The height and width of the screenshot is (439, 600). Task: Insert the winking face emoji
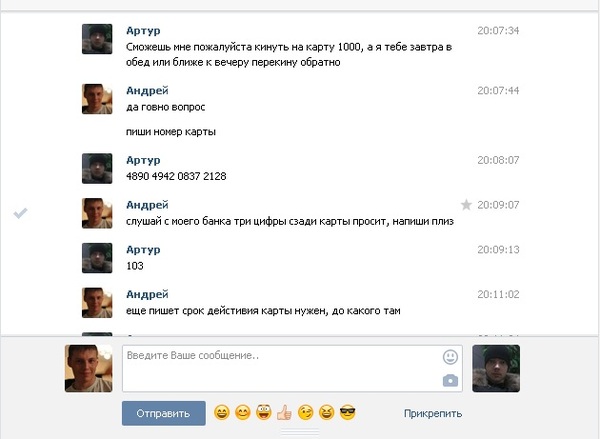[x=305, y=413]
